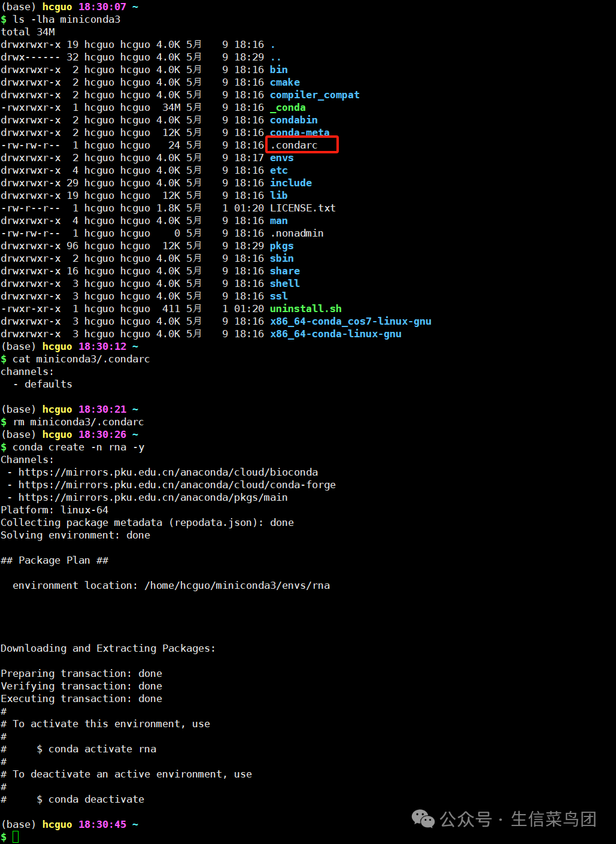Click "Executing transaction: done" line
The image size is (616, 844).
pyautogui.click(x=81, y=698)
